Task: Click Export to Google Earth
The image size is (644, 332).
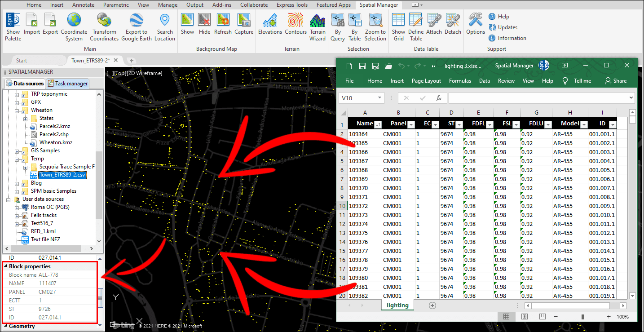Action: click(137, 27)
